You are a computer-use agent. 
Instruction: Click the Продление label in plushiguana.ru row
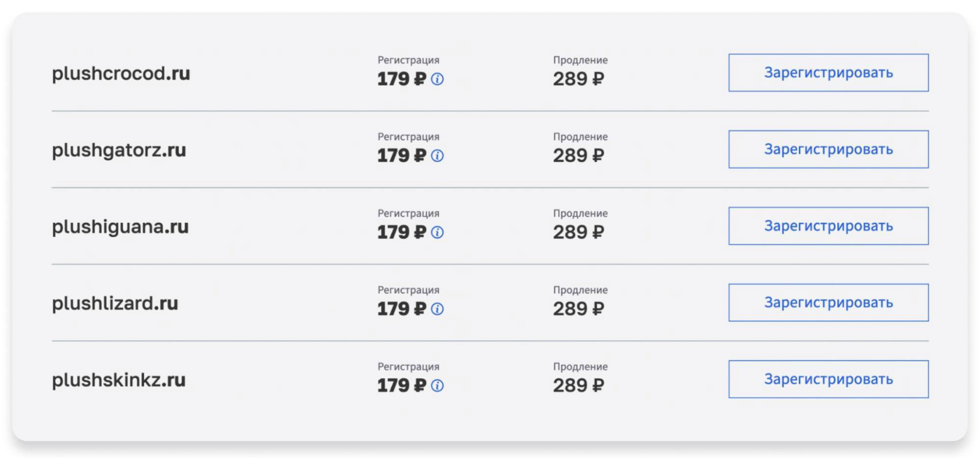click(580, 214)
